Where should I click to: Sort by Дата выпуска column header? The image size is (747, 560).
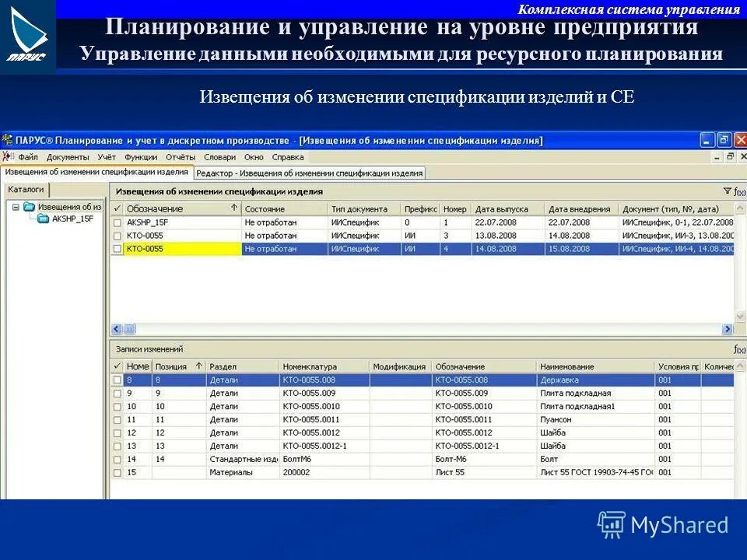point(507,208)
